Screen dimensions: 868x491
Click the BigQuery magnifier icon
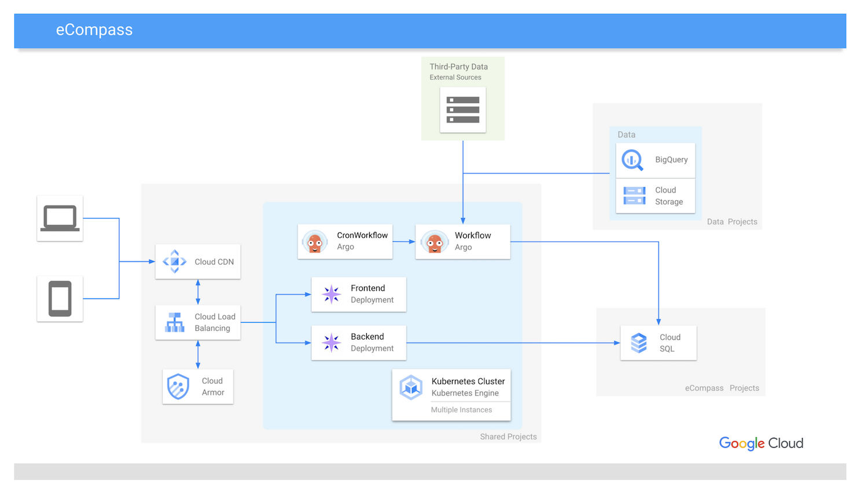pos(632,160)
